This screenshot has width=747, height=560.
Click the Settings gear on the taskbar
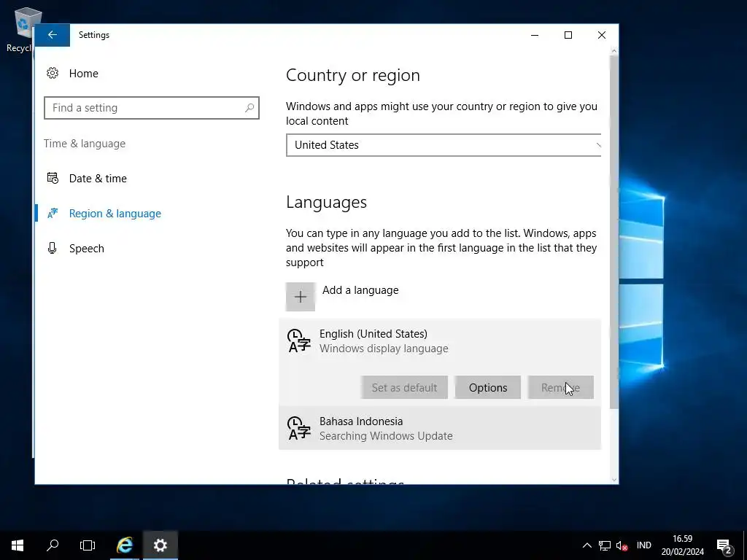click(160, 545)
